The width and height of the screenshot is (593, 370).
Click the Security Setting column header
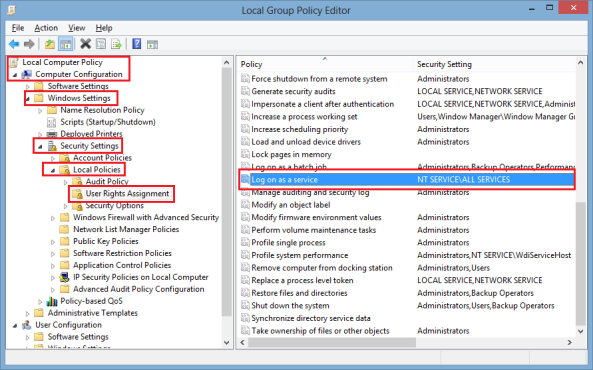[x=494, y=64]
